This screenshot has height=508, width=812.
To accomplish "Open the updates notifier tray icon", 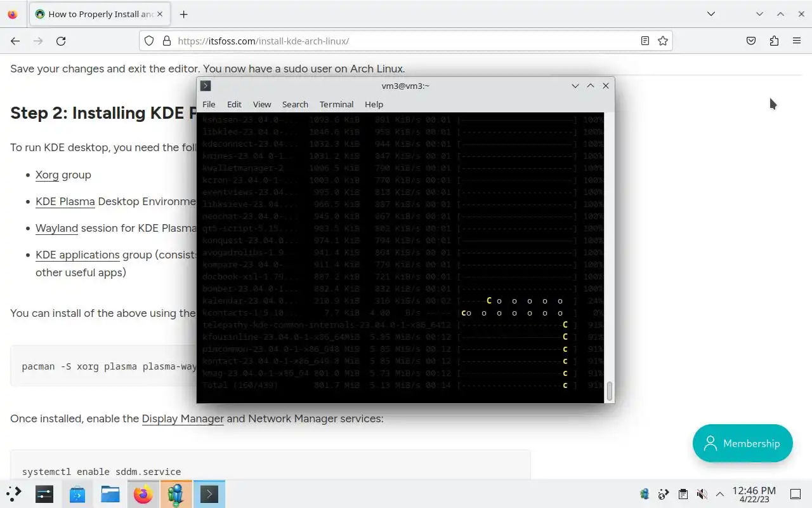I will (x=664, y=494).
